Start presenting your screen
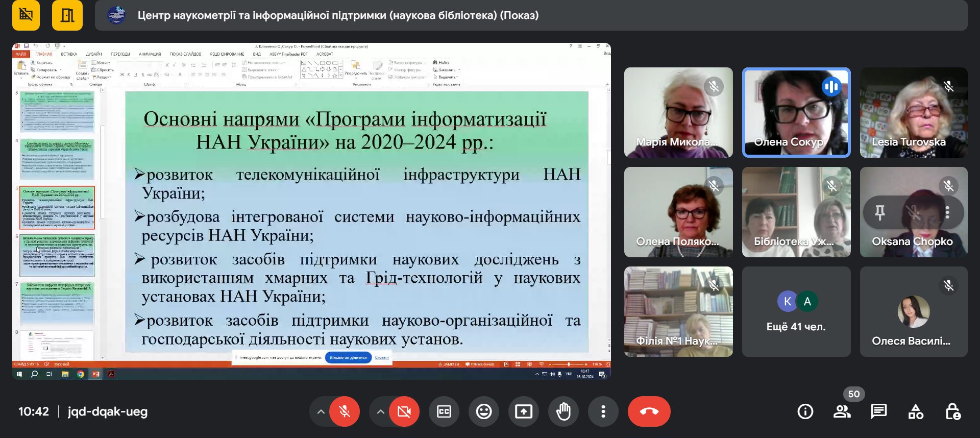This screenshot has width=980, height=438. click(523, 411)
